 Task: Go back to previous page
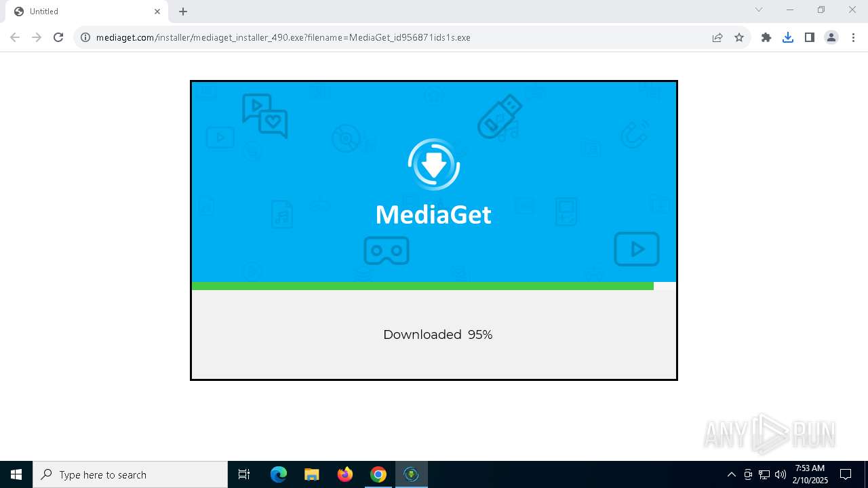click(15, 37)
